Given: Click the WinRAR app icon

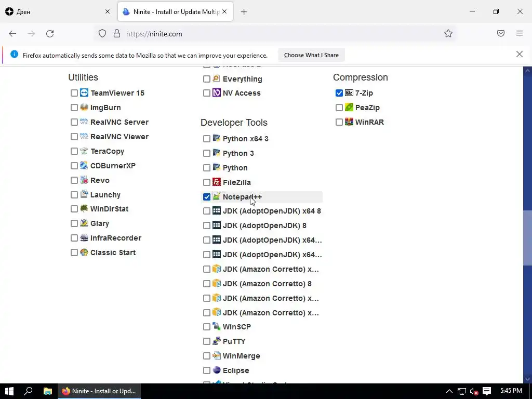Looking at the screenshot, I should 349,122.
